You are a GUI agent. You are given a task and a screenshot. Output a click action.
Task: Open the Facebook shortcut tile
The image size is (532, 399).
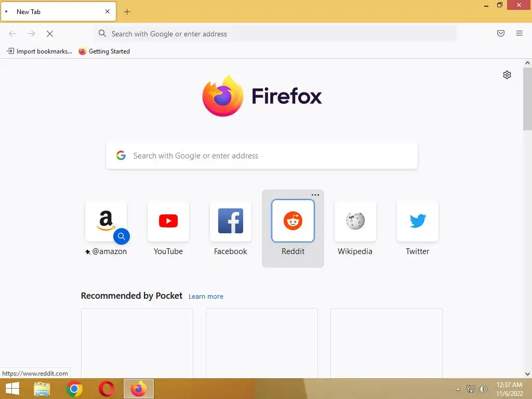coord(231,221)
